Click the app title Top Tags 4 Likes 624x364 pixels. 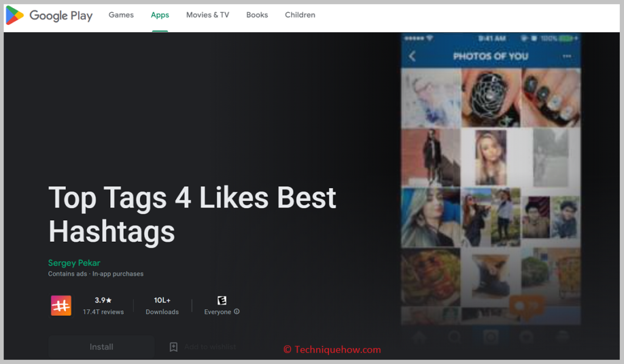[x=192, y=215]
